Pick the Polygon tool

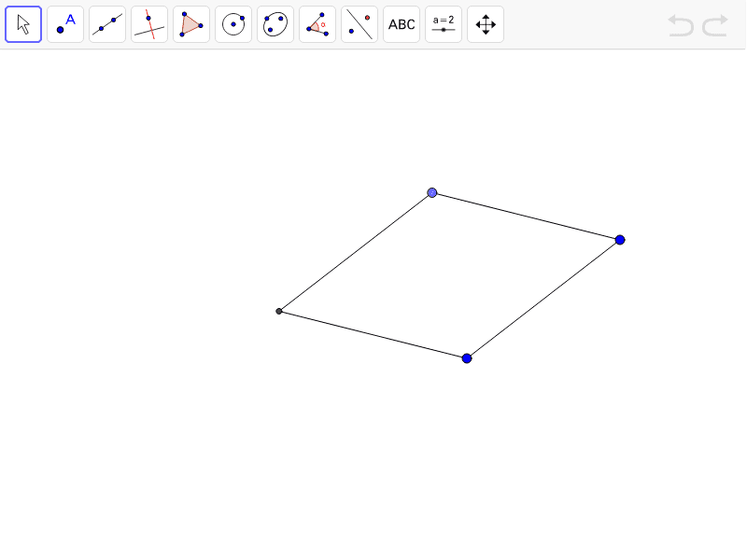coord(191,24)
